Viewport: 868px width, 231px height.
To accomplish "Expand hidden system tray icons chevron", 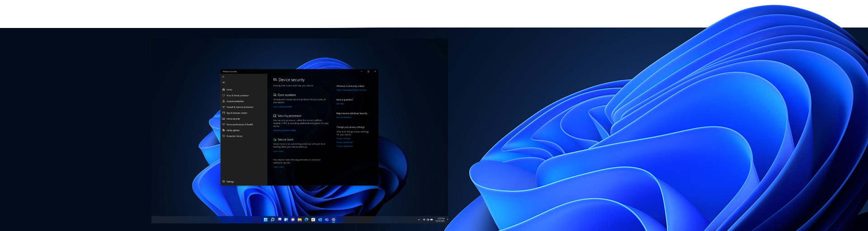I will tap(419, 220).
